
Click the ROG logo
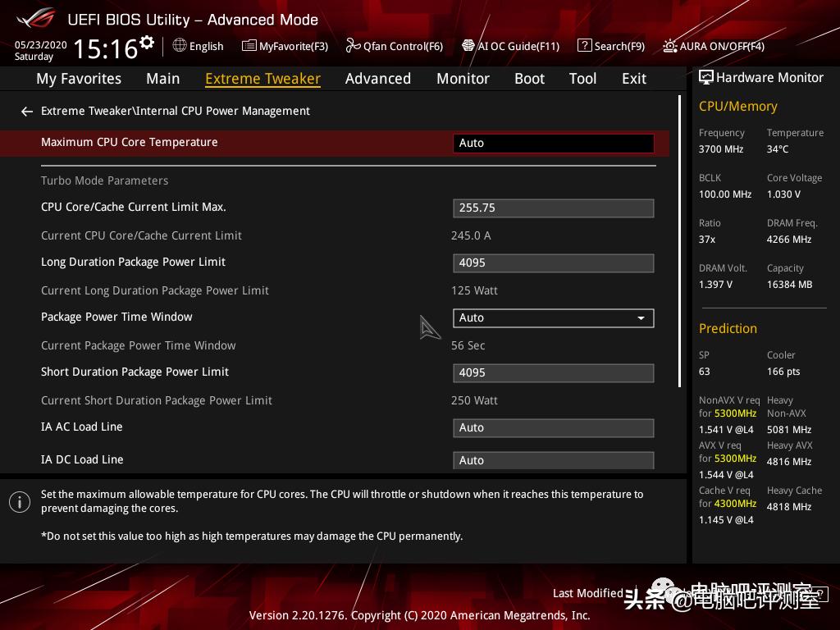pos(36,20)
